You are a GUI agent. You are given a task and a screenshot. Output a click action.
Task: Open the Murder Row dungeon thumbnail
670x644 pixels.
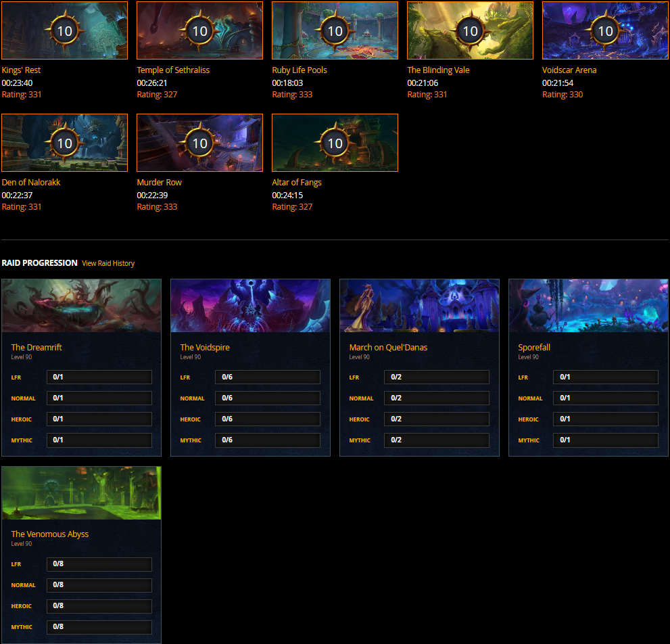tap(199, 143)
